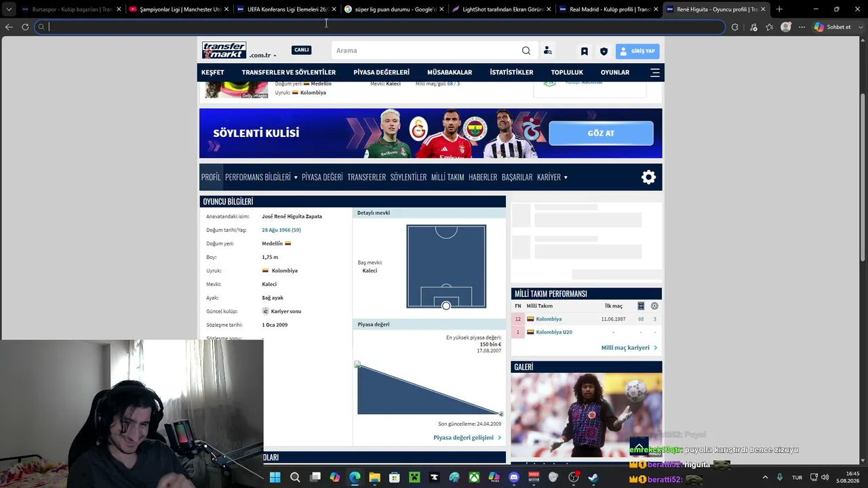Open the SÖYLENTİLER tab
868x488 pixels.
coord(408,177)
